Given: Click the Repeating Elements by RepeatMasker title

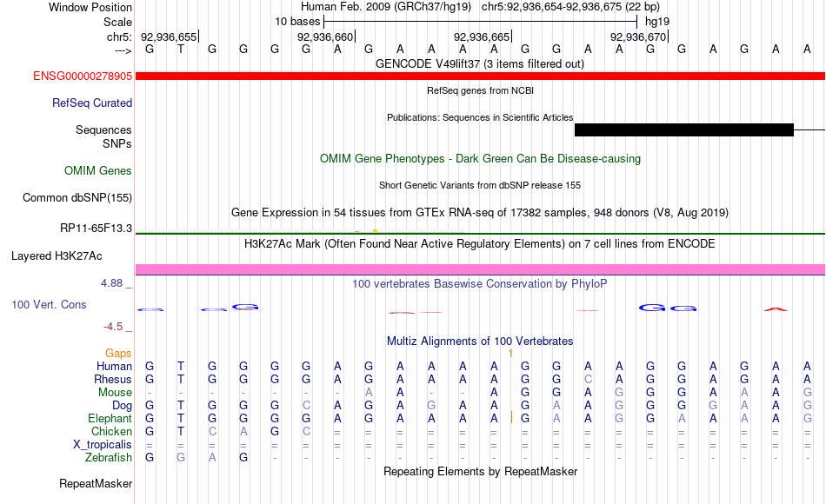Looking at the screenshot, I should (x=480, y=471).
